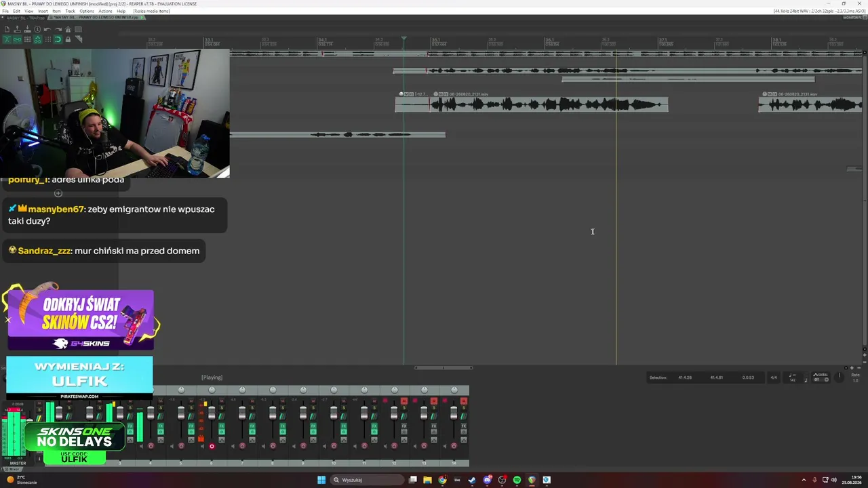Click the tempo BPM field
Screen dimensions: 868x488
[792, 378]
